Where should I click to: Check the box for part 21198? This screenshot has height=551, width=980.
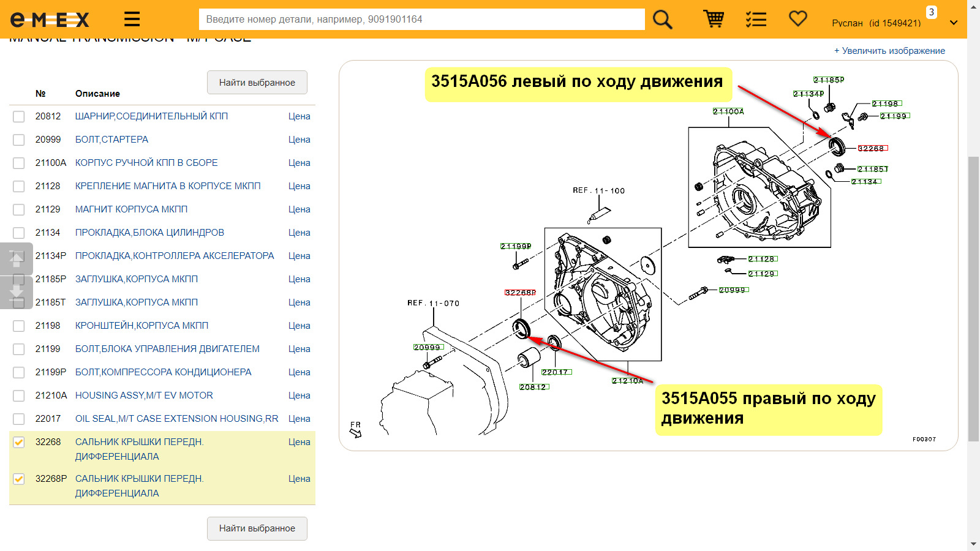click(19, 326)
